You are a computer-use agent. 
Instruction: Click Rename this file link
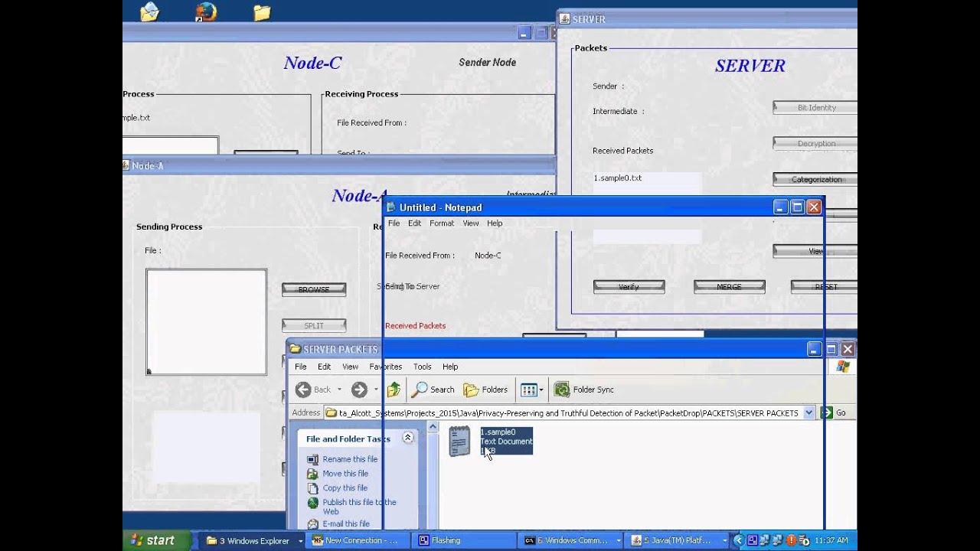pyautogui.click(x=350, y=459)
